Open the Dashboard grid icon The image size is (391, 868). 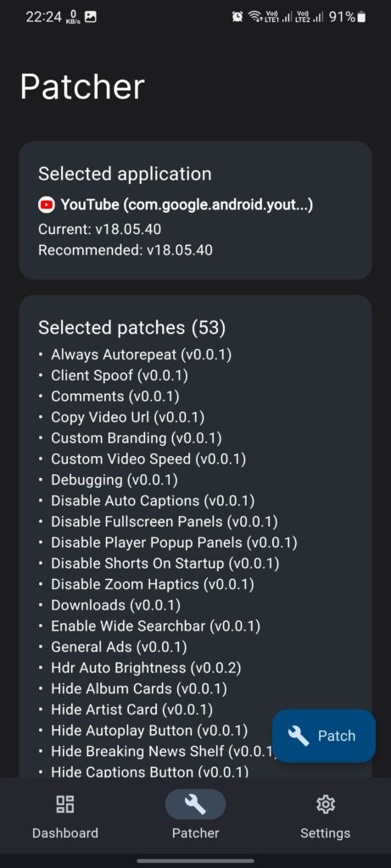click(65, 804)
